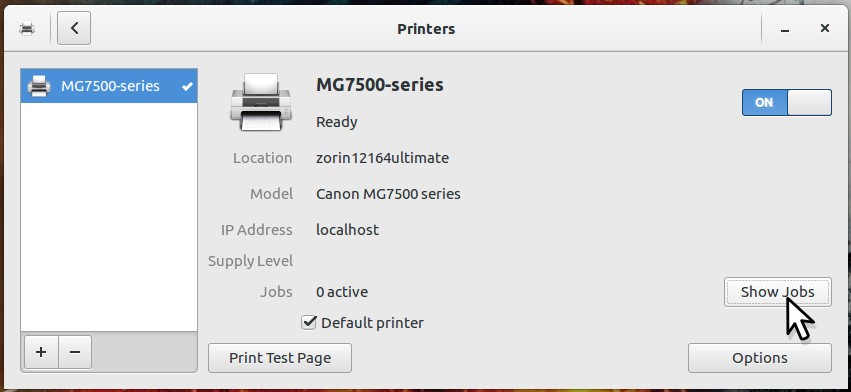The image size is (851, 392).
Task: Click the empty area of printer list
Action: point(109,217)
